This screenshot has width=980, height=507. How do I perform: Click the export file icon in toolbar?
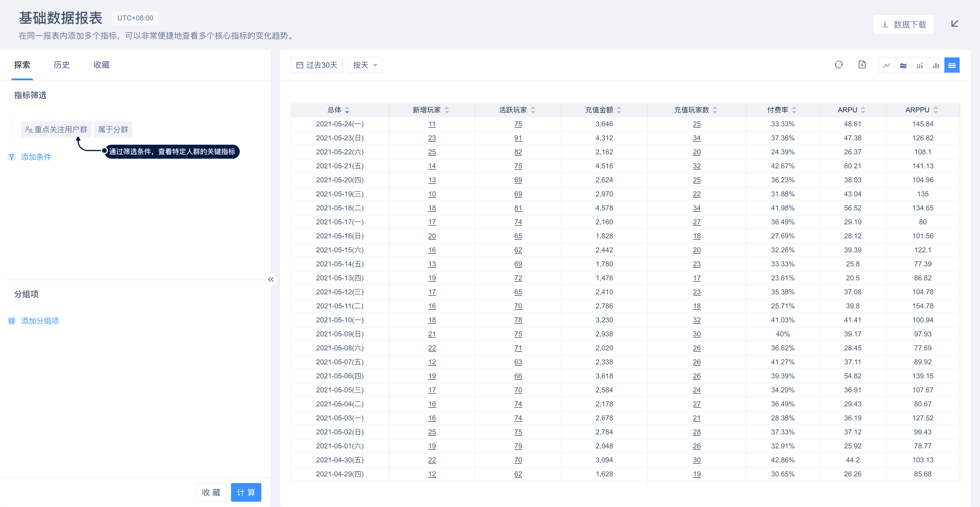point(862,65)
